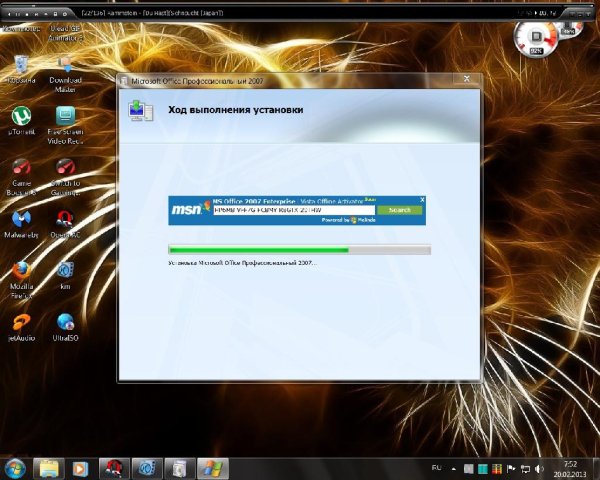Click the msn logo in banner
The height and width of the screenshot is (480, 600).
[190, 209]
